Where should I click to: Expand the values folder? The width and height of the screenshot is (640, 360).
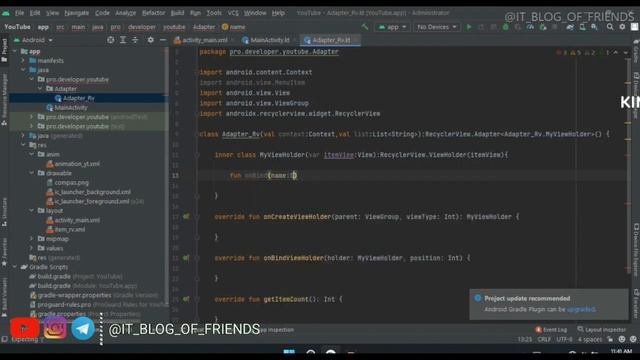[x=31, y=248]
